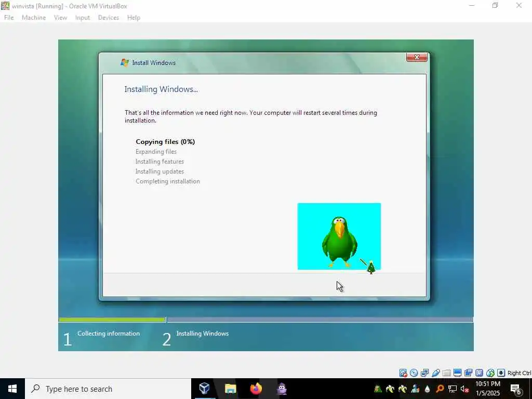
Task: Open the purple bird app on taskbar
Action: (x=282, y=389)
